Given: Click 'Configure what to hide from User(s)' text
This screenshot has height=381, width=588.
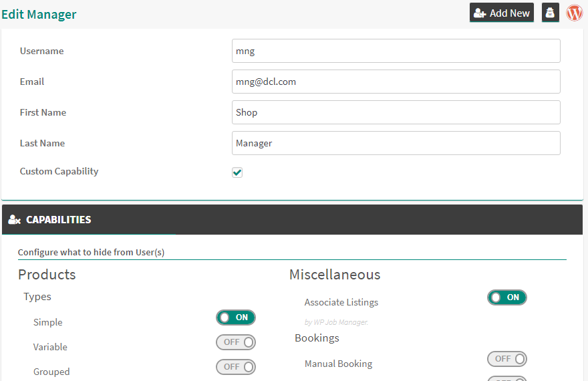Looking at the screenshot, I should click(91, 253).
